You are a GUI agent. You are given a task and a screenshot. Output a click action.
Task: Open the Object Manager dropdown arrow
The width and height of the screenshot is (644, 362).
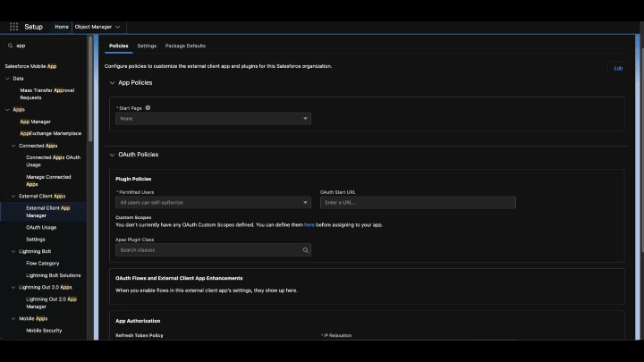(117, 27)
